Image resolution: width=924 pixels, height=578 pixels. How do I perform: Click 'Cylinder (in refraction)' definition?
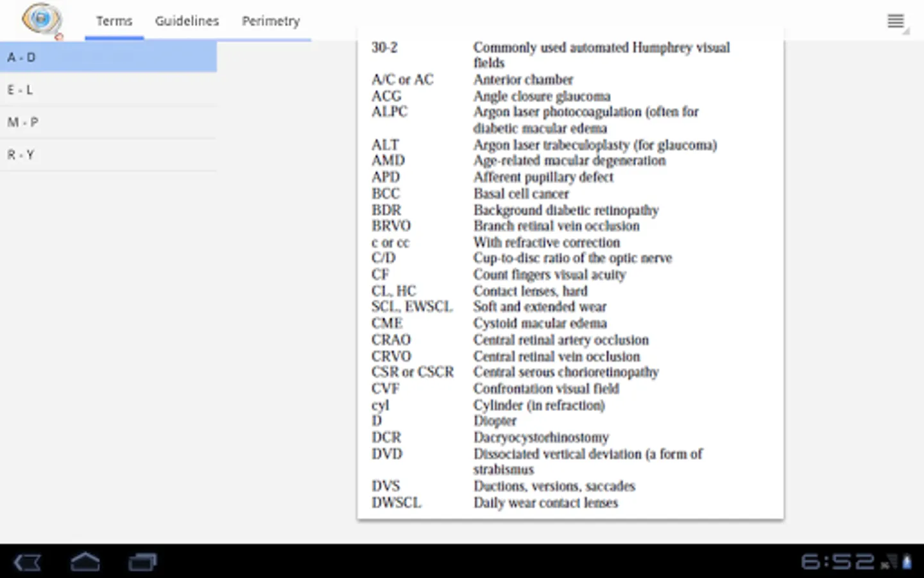(539, 406)
